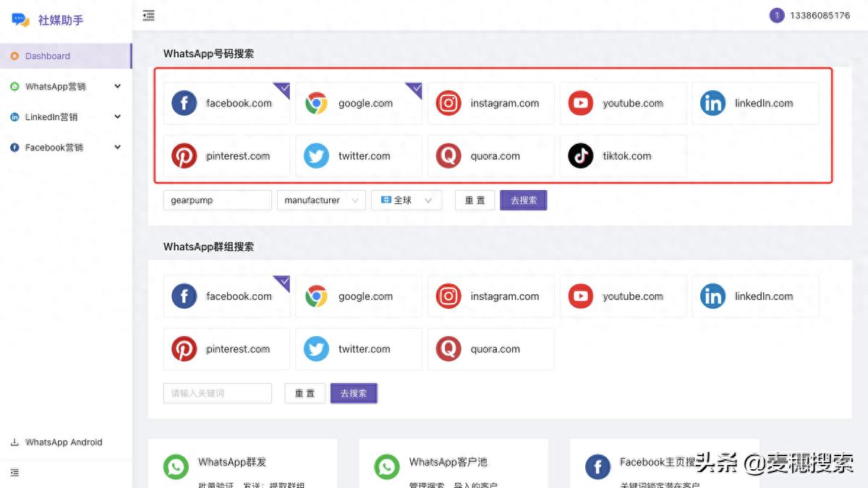The width and height of the screenshot is (868, 488).
Task: Click the user avatar icon beside the phone number
Action: click(x=777, y=15)
